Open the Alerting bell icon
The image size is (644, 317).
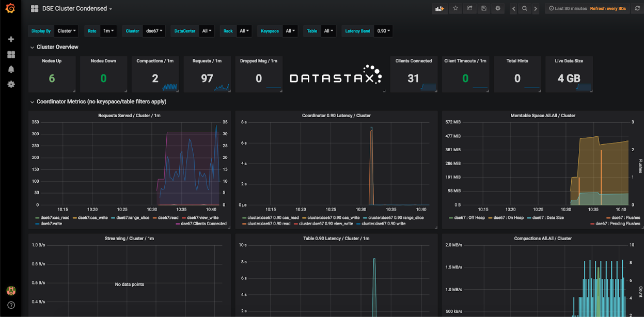(11, 69)
